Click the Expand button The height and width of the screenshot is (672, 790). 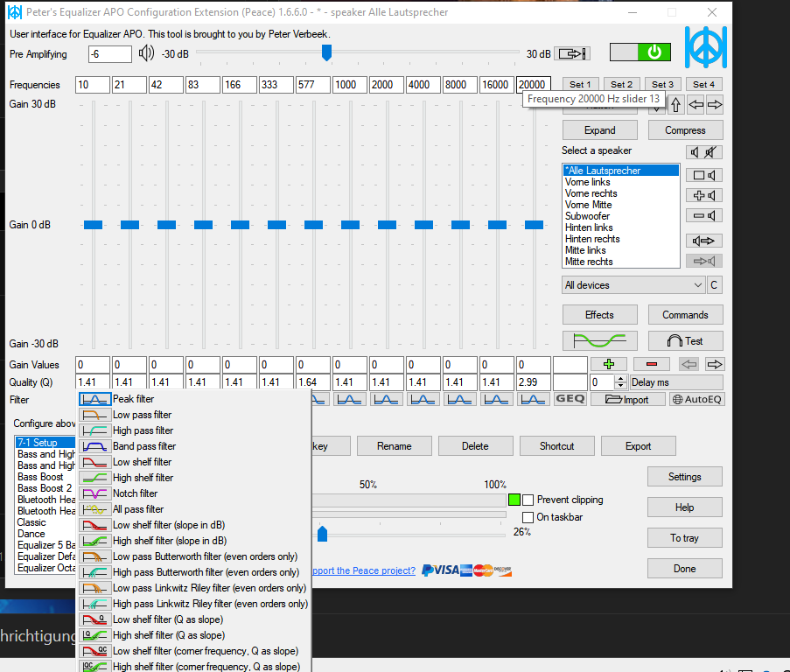pos(599,130)
